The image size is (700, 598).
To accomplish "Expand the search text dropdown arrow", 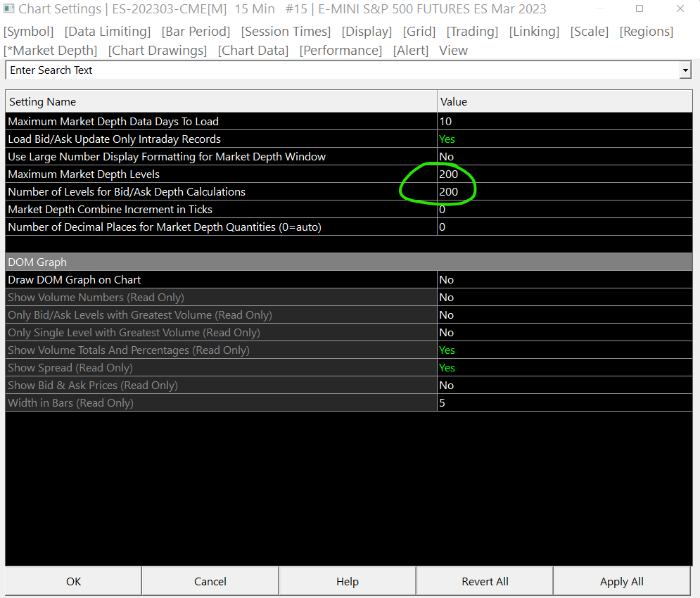I will [685, 70].
